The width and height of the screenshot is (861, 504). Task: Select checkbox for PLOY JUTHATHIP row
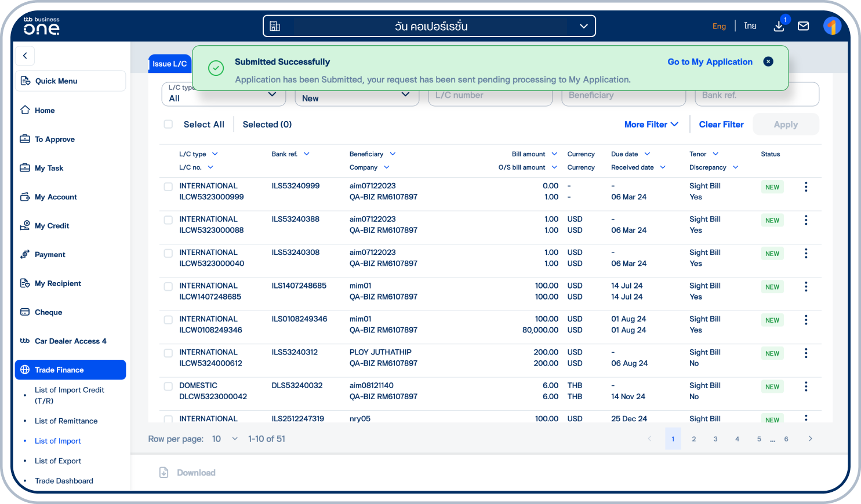click(x=168, y=353)
